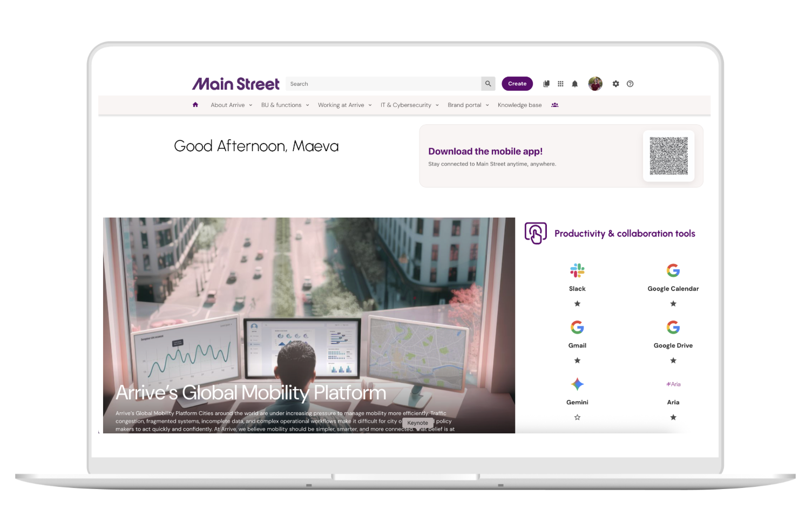Toggle the favorite star under Google Calendar
Screen dimensions: 812x516
tap(673, 304)
